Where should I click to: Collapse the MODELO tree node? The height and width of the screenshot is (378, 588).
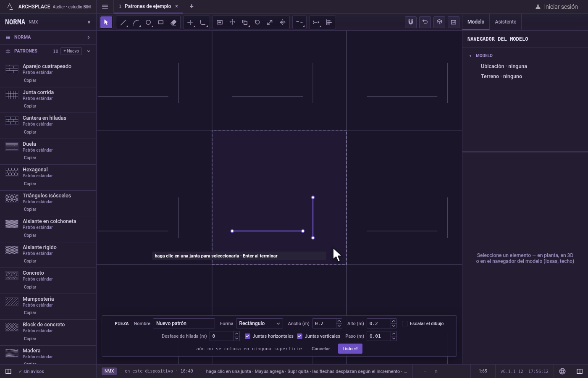470,56
